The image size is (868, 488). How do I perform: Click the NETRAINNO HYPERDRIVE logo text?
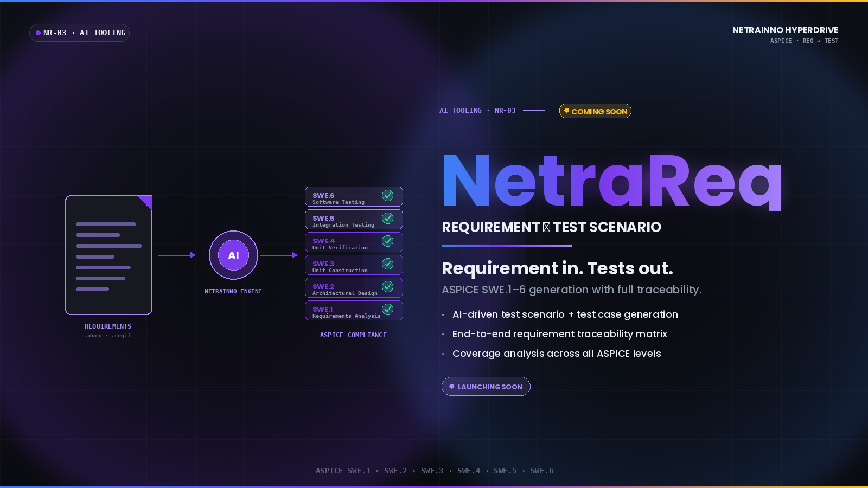785,30
